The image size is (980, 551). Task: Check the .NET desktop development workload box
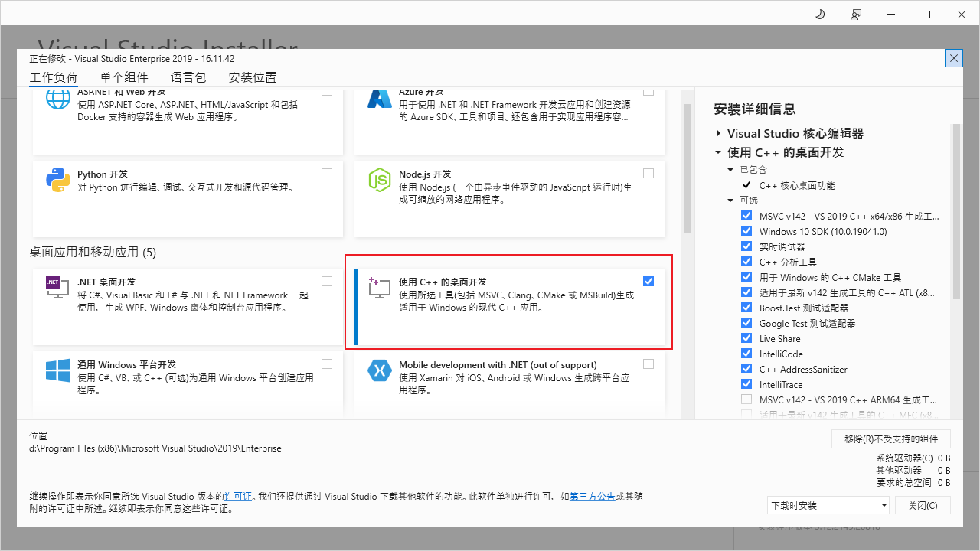[327, 281]
